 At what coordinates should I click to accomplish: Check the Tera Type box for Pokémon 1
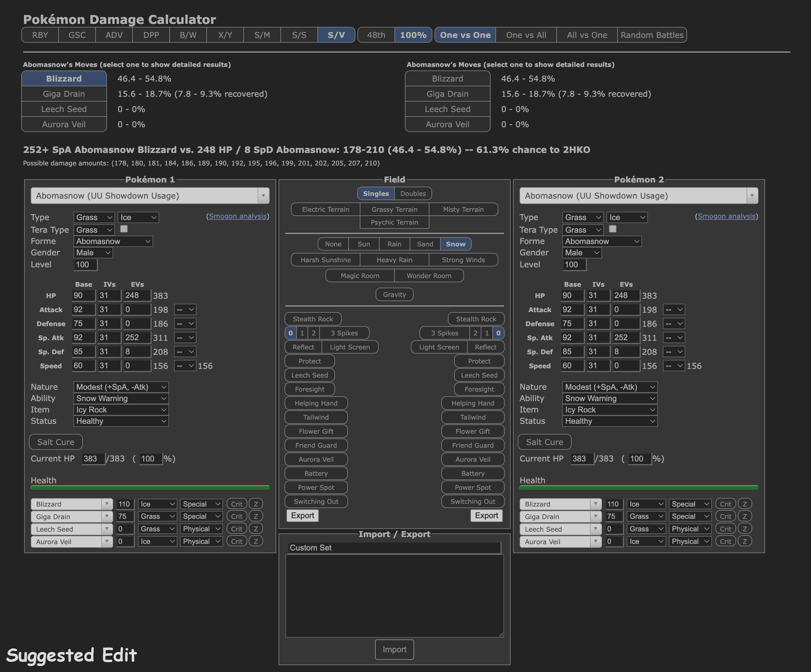click(124, 229)
